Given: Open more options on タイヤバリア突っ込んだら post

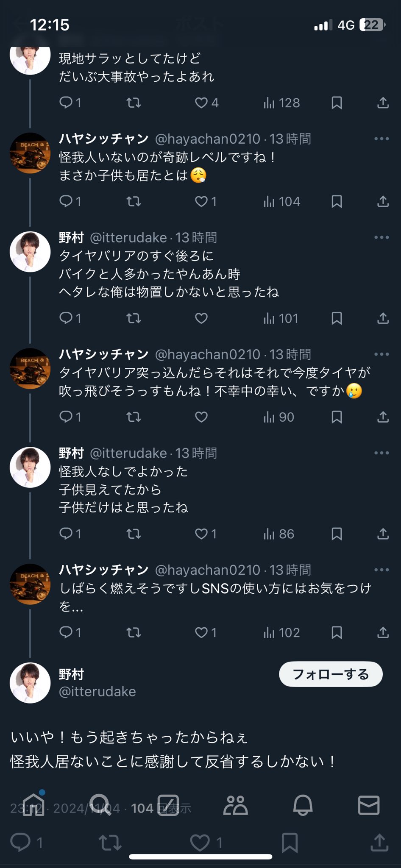Looking at the screenshot, I should [x=382, y=354].
